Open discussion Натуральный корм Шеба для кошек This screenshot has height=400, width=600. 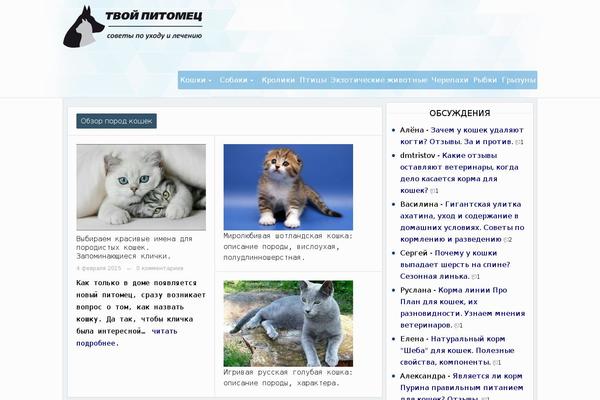pos(457,350)
